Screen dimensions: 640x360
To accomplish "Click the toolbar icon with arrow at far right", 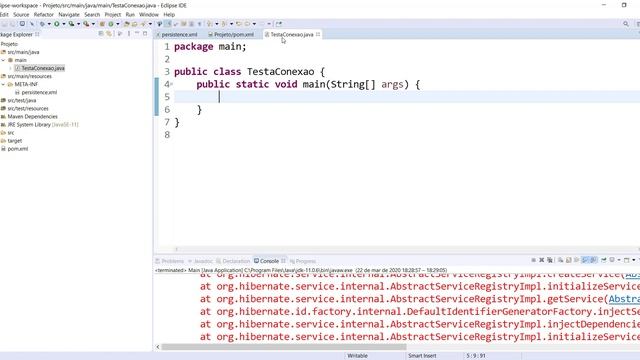I will (279, 24).
